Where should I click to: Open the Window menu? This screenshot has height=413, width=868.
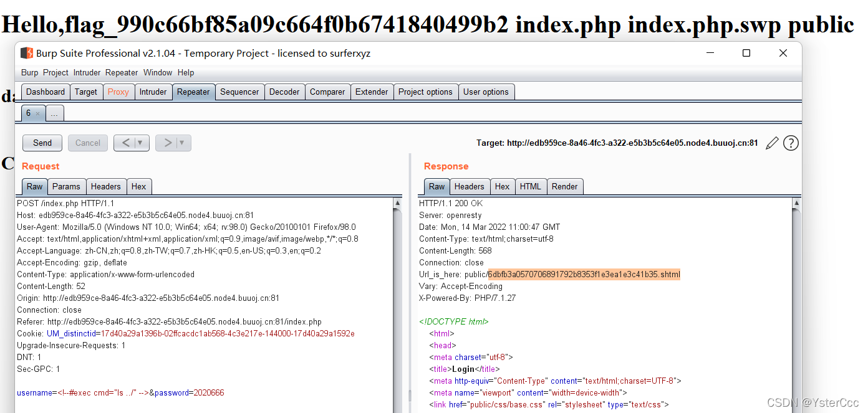158,72
